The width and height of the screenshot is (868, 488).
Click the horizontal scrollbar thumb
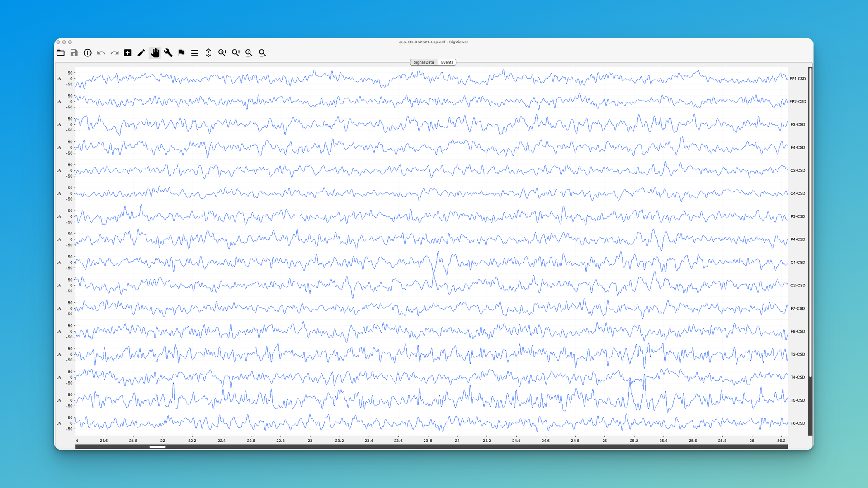pyautogui.click(x=157, y=447)
